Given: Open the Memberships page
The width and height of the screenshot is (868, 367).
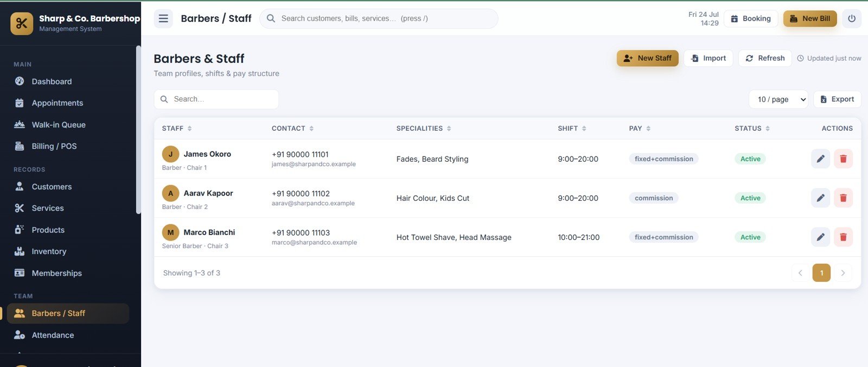Looking at the screenshot, I should coord(68,273).
